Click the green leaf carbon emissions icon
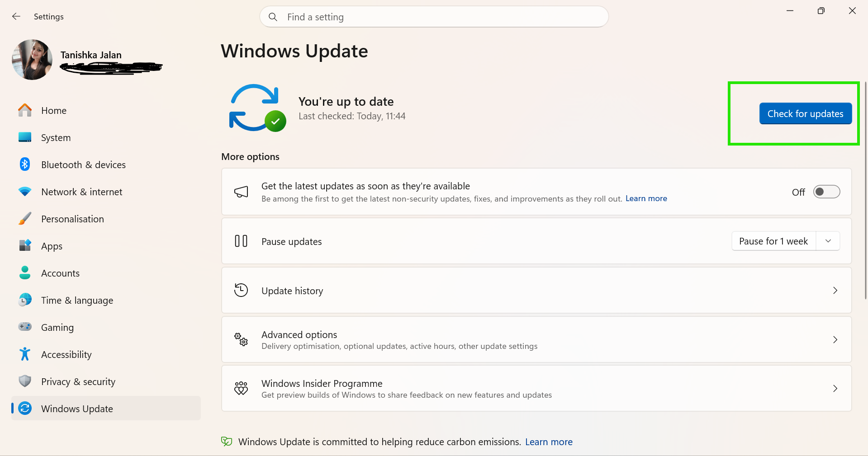Image resolution: width=868 pixels, height=456 pixels. [x=227, y=442]
